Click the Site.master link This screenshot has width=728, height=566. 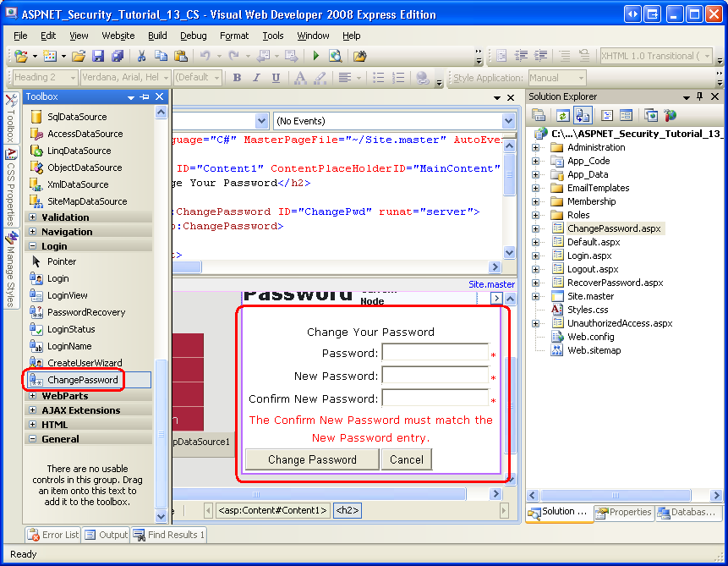(491, 284)
